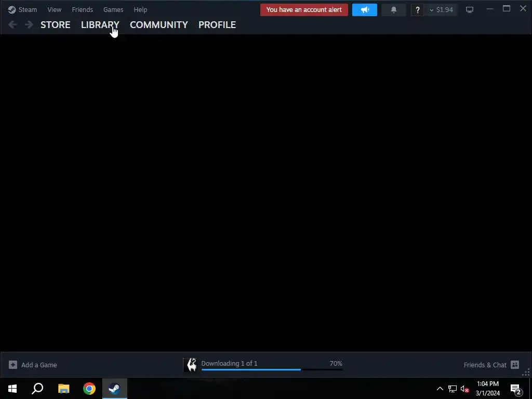Open Windows taskbar search
The image size is (532, 399).
tap(37, 389)
